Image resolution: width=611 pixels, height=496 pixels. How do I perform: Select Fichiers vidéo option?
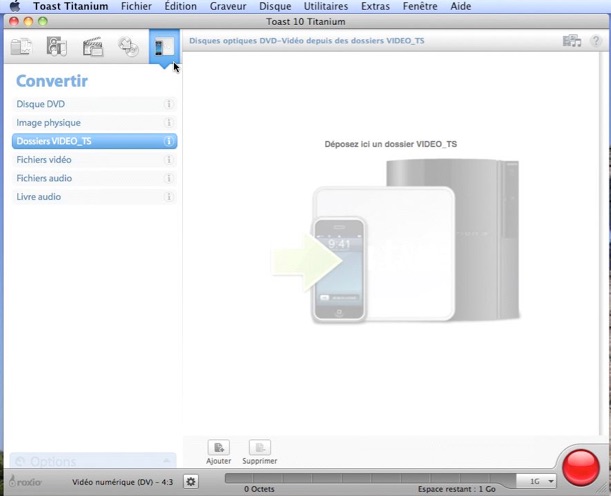click(94, 160)
